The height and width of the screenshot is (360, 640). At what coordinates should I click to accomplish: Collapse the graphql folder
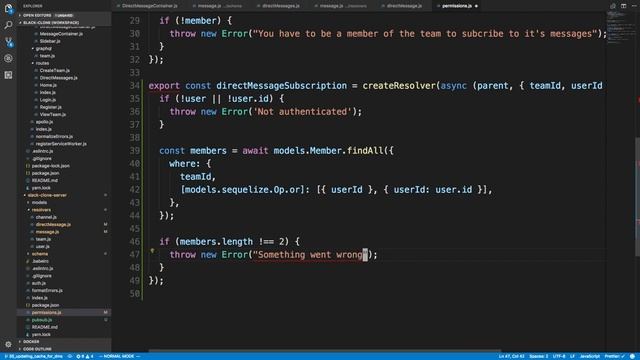(x=43, y=49)
